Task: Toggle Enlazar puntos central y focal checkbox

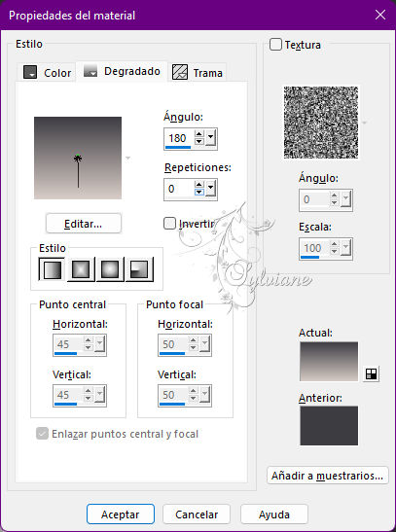Action: pyautogui.click(x=43, y=434)
